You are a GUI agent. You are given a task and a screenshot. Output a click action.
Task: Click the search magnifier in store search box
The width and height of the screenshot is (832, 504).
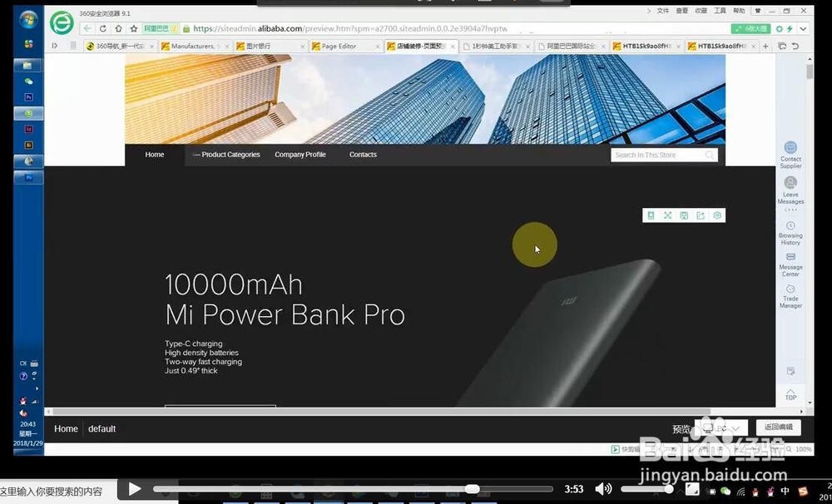click(x=710, y=155)
